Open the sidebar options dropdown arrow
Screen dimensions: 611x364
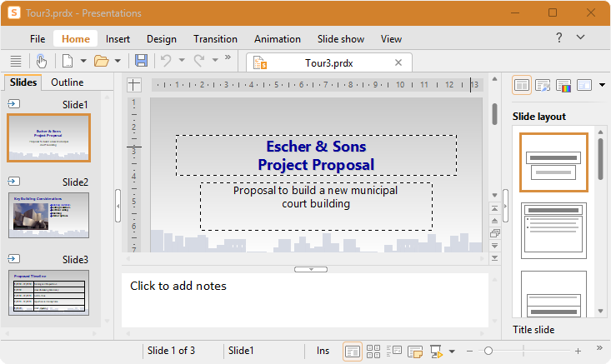coord(602,85)
